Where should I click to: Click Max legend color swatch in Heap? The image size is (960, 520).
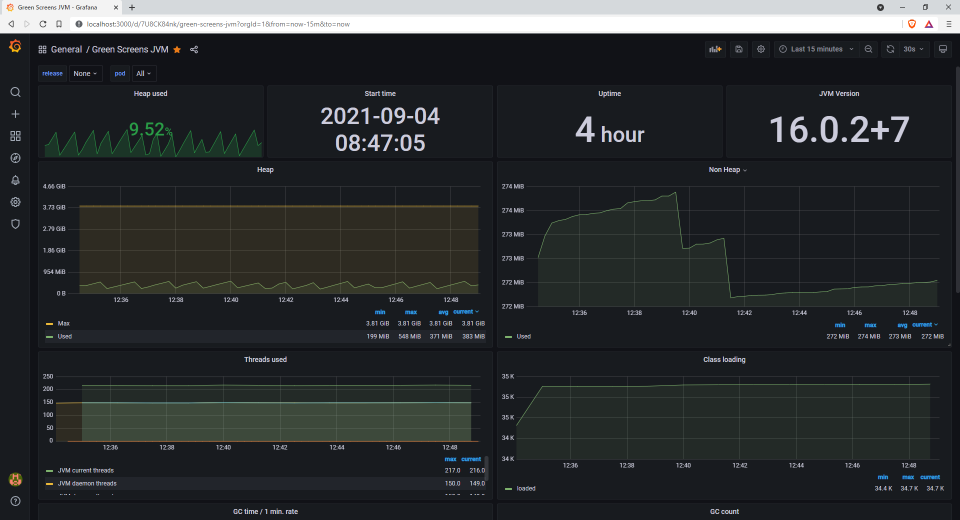(x=50, y=324)
